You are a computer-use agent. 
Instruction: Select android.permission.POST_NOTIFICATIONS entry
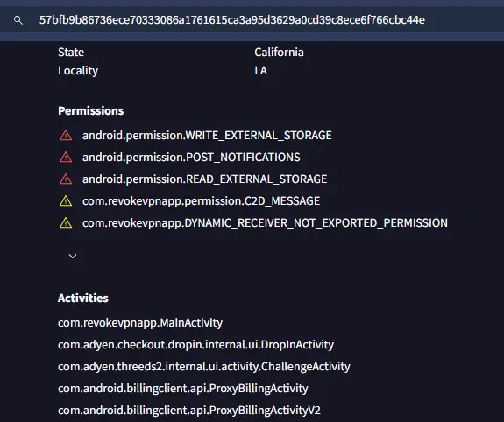[x=191, y=158]
